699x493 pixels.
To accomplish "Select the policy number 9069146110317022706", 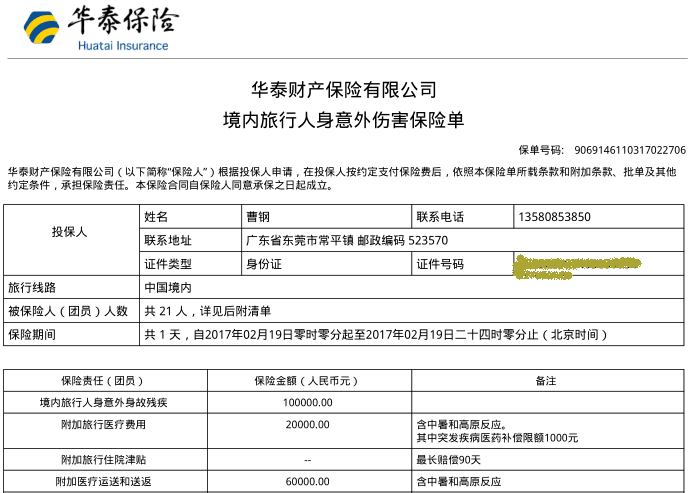I will (630, 150).
